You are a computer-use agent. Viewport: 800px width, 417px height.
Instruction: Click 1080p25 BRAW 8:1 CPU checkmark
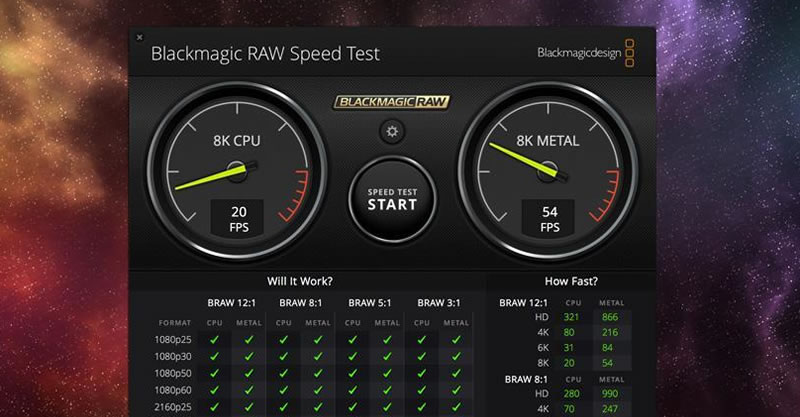(283, 339)
